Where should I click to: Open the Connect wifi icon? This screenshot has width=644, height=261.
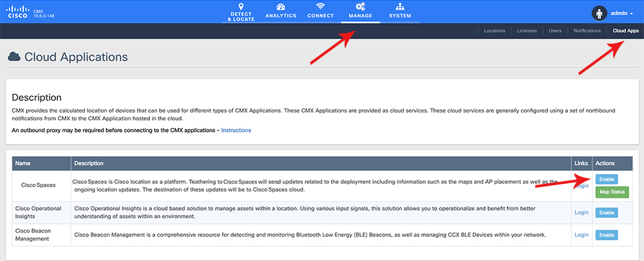point(320,6)
